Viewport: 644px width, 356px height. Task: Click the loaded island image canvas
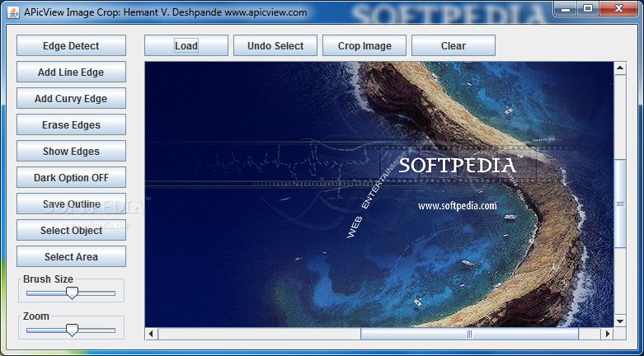coord(379,194)
